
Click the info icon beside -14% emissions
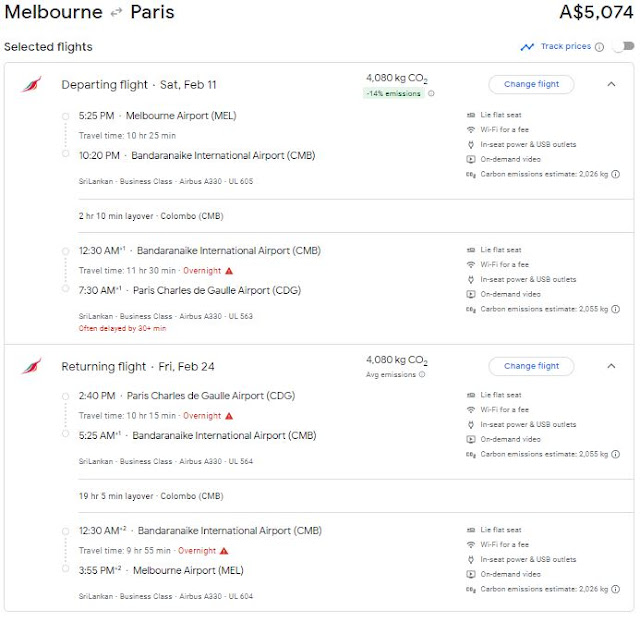tap(430, 94)
